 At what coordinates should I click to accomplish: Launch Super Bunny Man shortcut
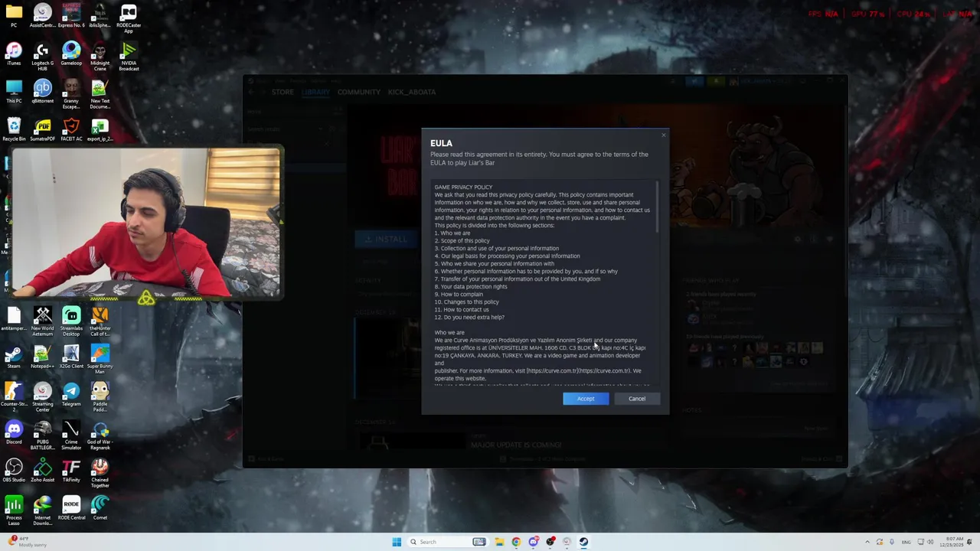(x=100, y=360)
